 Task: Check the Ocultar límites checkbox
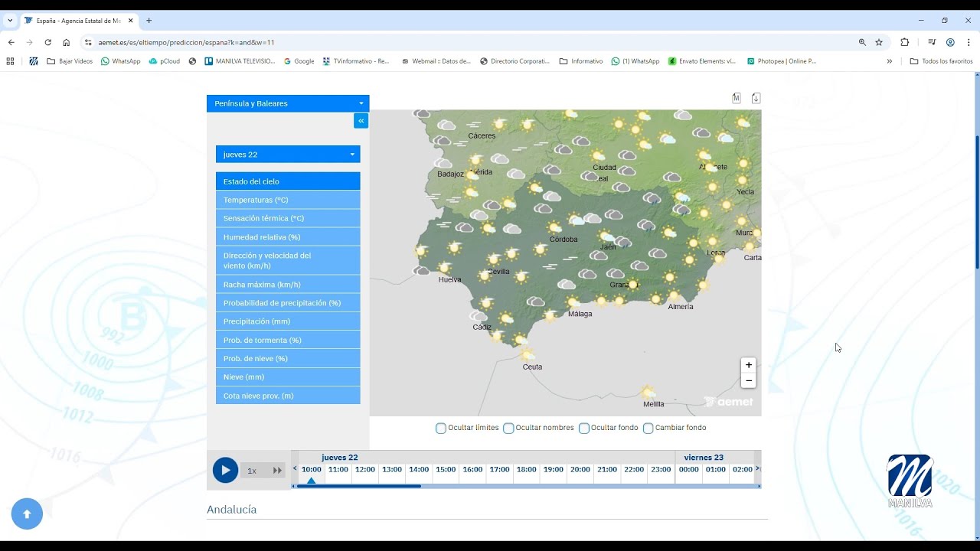pos(441,428)
